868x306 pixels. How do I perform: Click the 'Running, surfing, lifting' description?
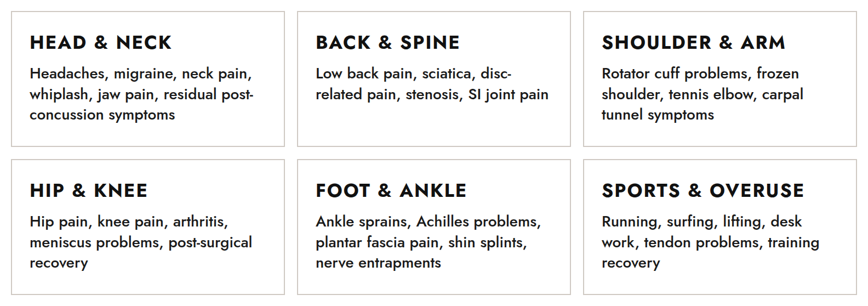[711, 242]
